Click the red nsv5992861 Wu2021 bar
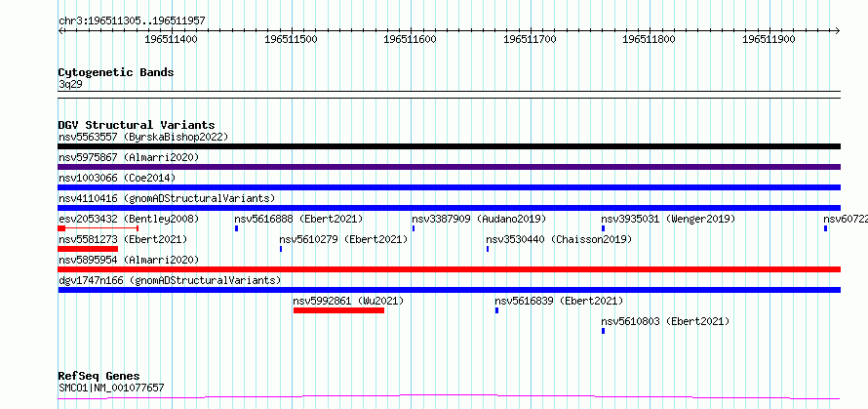 tap(338, 310)
